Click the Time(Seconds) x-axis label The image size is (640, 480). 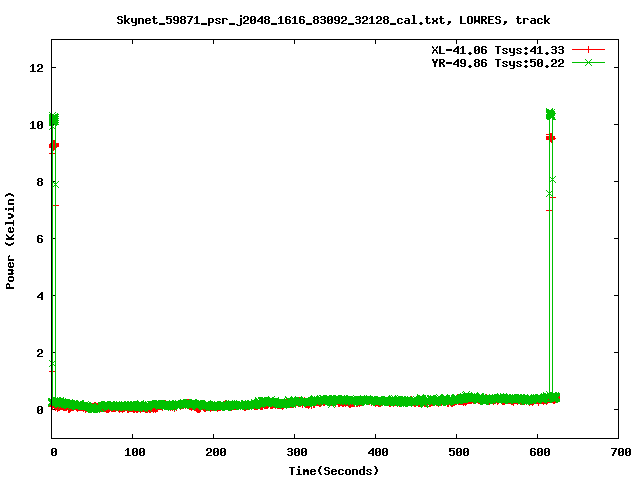333,471
